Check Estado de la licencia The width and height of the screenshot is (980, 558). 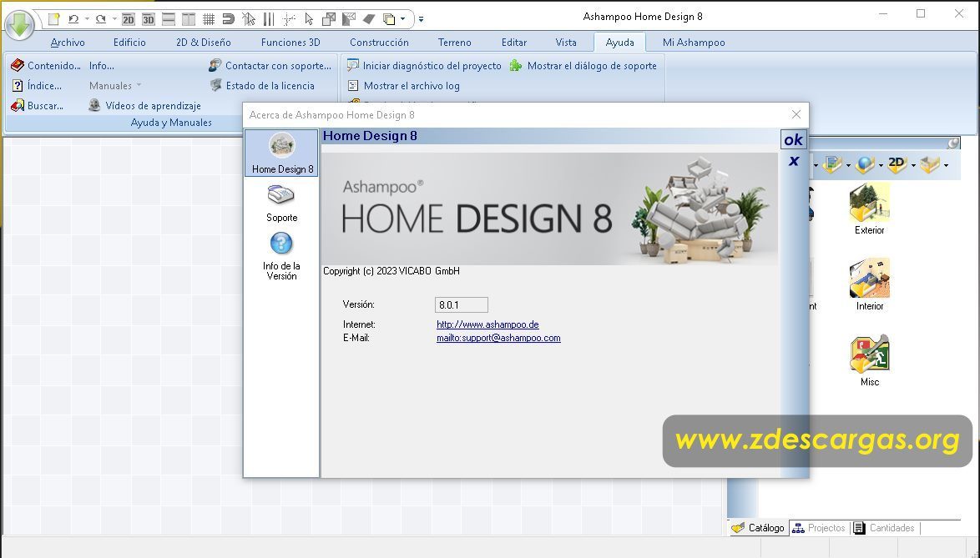point(262,86)
